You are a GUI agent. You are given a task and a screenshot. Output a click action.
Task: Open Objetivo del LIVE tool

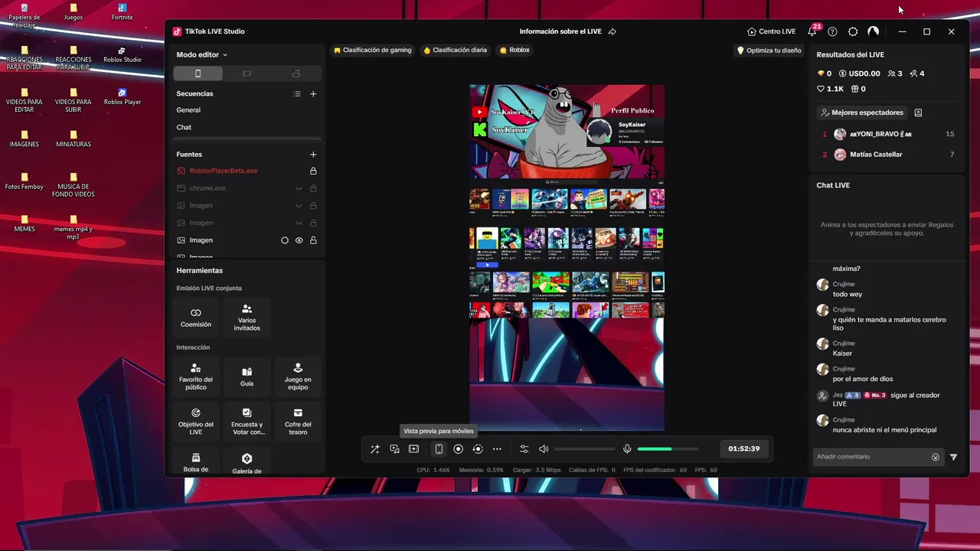pyautogui.click(x=196, y=422)
